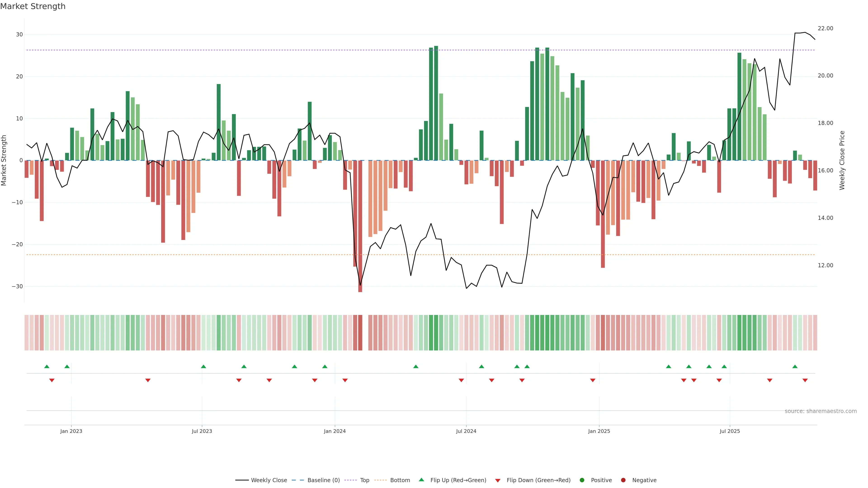Viewport: 868px width, 488px height.
Task: Click the red Flip Down triangle in legend
Action: pyautogui.click(x=498, y=481)
